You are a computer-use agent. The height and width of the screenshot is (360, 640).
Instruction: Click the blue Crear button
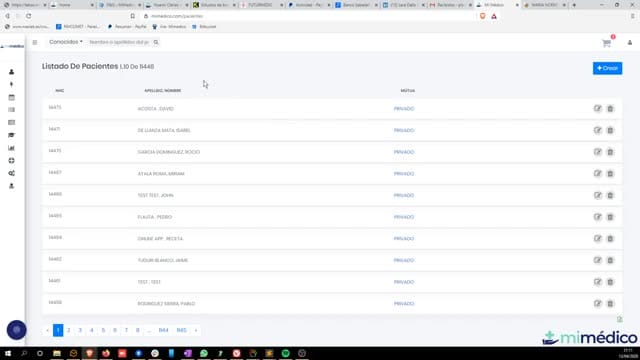[607, 68]
